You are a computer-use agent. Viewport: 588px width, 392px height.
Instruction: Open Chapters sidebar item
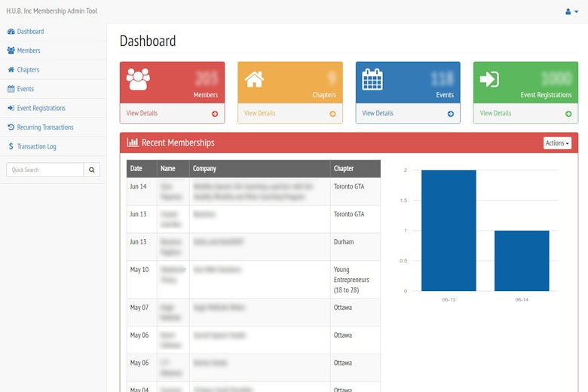click(28, 70)
